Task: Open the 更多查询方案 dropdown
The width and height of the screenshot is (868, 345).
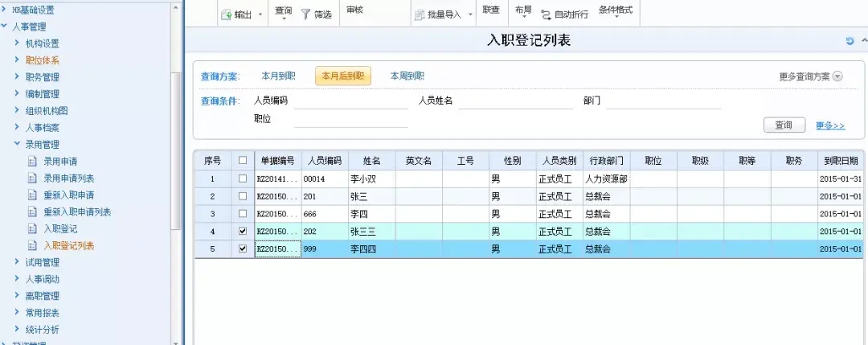Action: click(x=837, y=76)
